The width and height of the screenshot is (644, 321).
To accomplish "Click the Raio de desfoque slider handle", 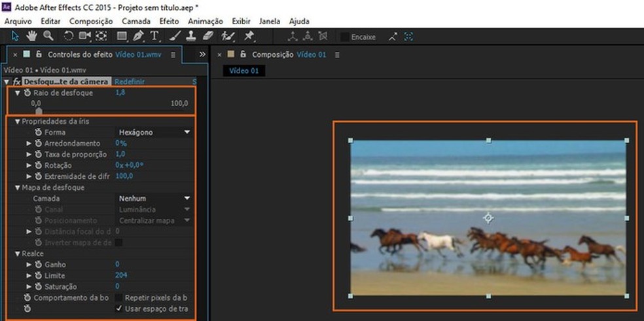I will pos(39,111).
